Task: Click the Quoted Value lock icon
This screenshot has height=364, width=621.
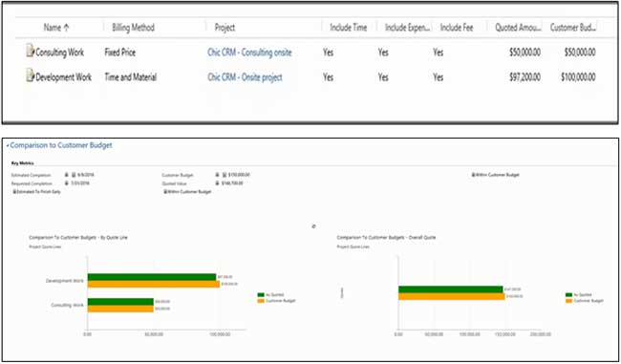Action: tap(218, 183)
